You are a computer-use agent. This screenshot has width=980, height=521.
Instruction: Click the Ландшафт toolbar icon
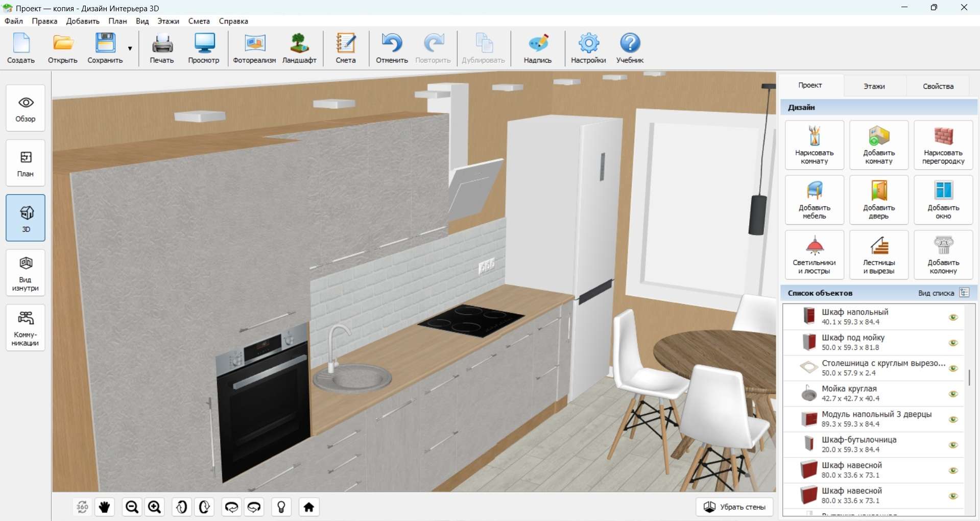tap(299, 49)
